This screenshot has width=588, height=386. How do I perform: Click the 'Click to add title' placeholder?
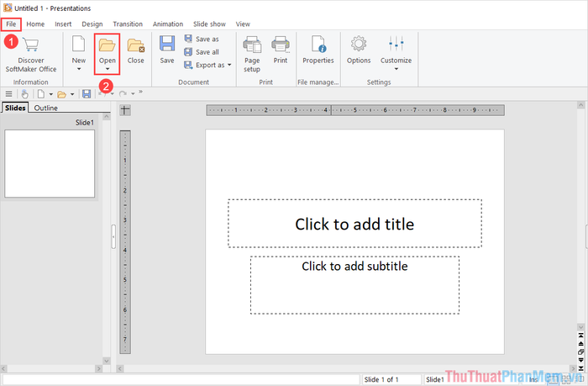(354, 224)
